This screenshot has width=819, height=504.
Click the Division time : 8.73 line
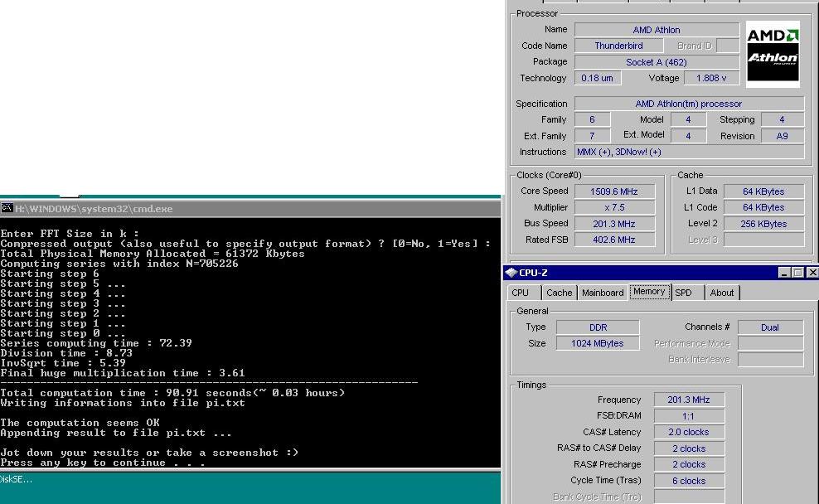(66, 353)
